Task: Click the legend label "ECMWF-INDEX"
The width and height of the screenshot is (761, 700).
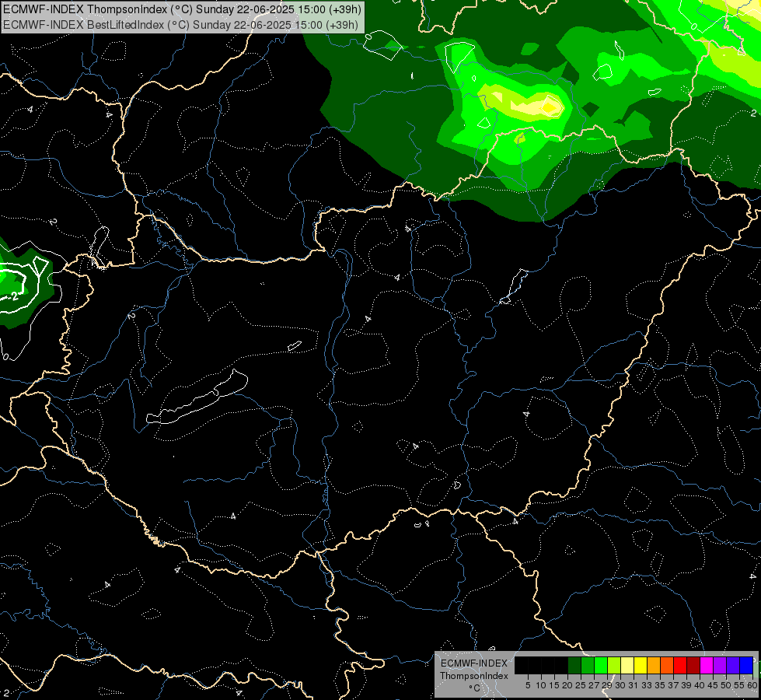Action: point(473,663)
